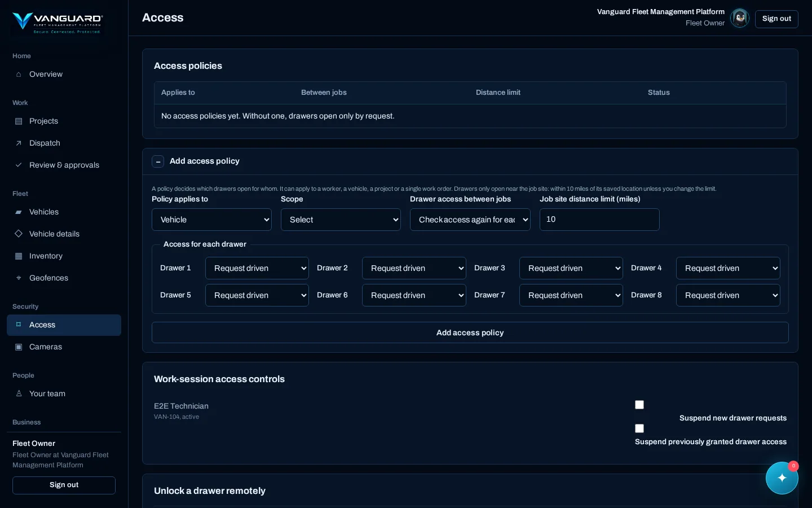The height and width of the screenshot is (508, 812).
Task: Open the Drawer 4 access dropdown
Action: [x=728, y=268]
